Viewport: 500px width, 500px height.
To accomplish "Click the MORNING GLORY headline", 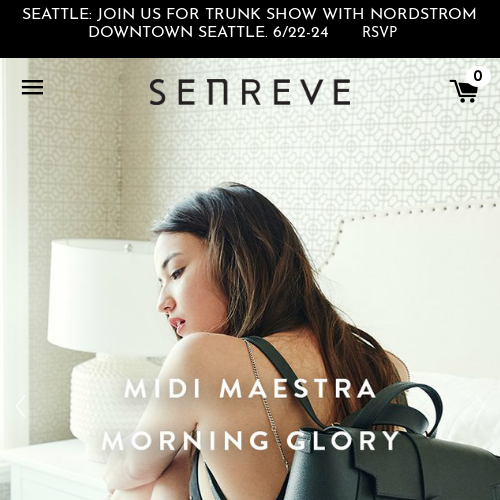I will point(250,440).
